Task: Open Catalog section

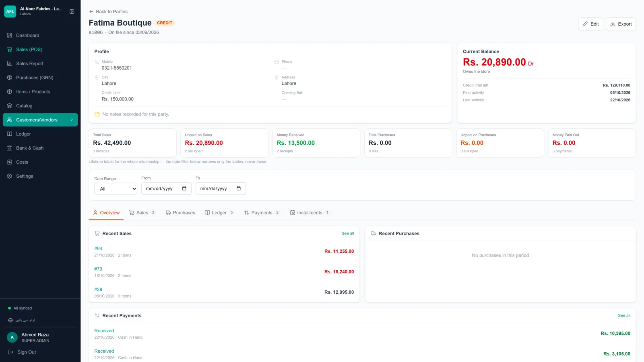Action: pyautogui.click(x=40, y=106)
